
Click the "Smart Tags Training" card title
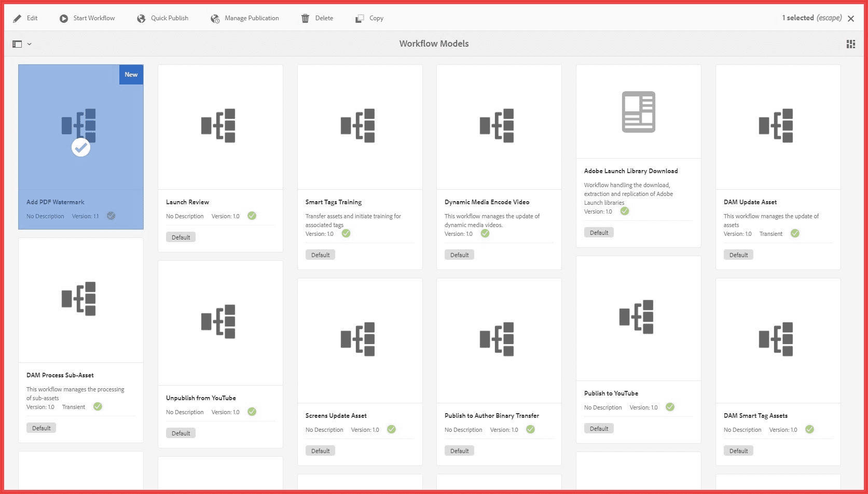(x=334, y=202)
